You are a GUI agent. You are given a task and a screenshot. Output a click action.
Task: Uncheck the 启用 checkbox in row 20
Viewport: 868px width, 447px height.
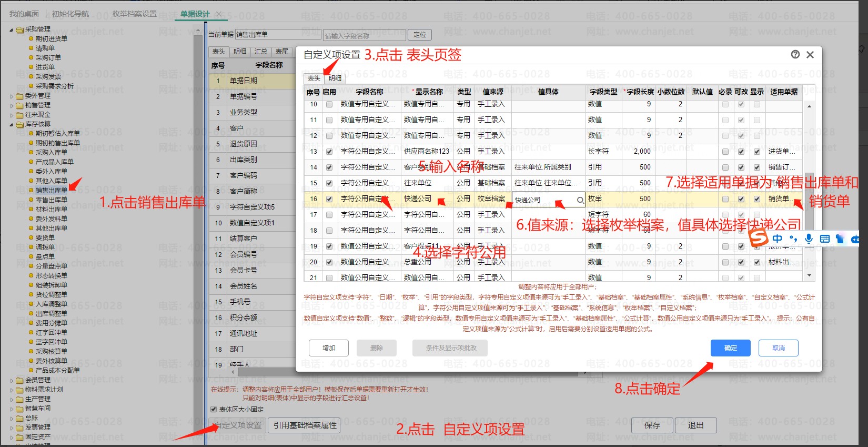[x=329, y=262]
